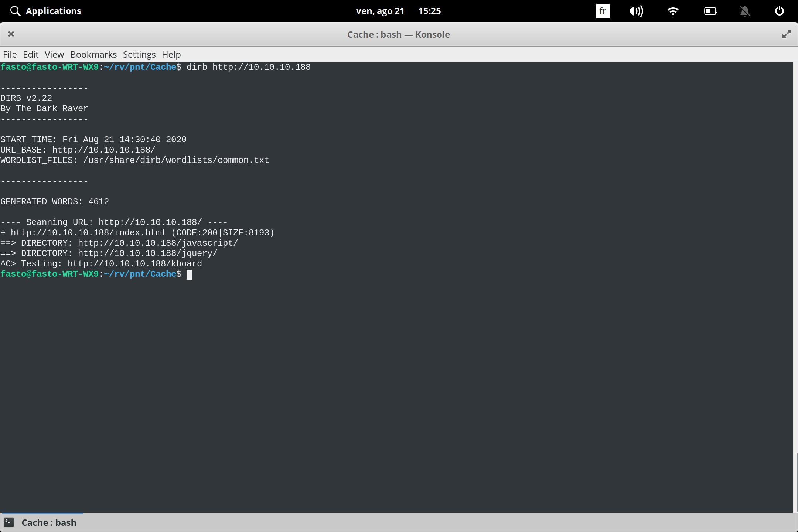Click the power button icon
Viewport: 798px width, 532px height.
pyautogui.click(x=779, y=11)
